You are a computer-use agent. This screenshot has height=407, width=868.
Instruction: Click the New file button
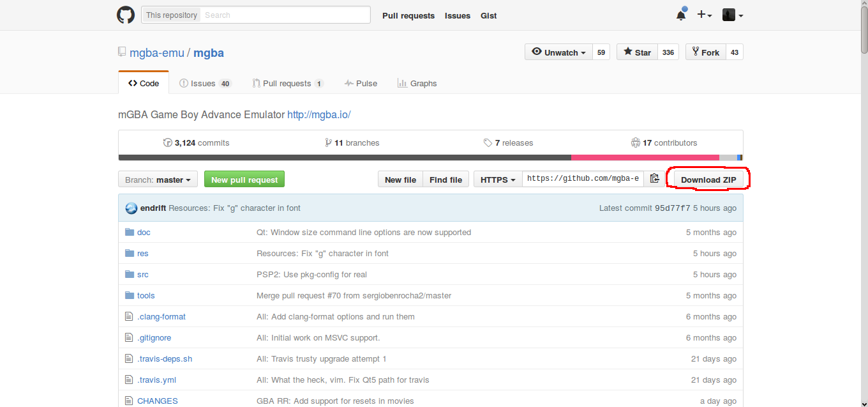pyautogui.click(x=400, y=180)
